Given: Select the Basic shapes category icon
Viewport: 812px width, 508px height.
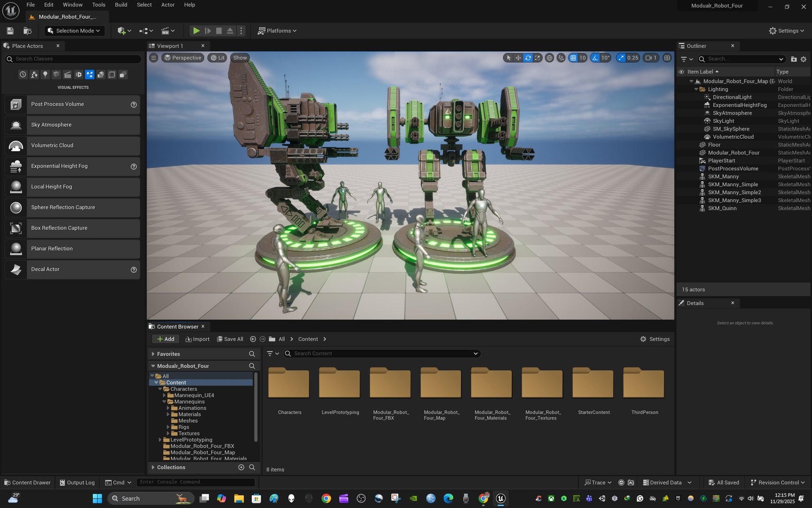Looking at the screenshot, I should pyautogui.click(x=34, y=74).
